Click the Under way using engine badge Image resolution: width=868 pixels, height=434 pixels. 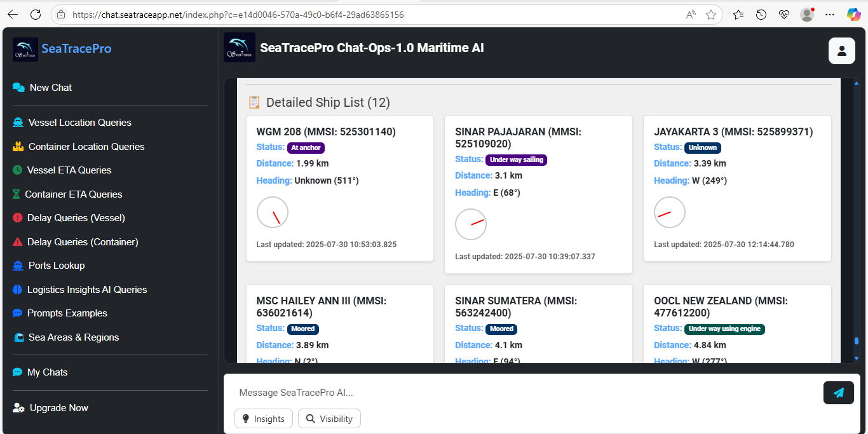click(724, 329)
